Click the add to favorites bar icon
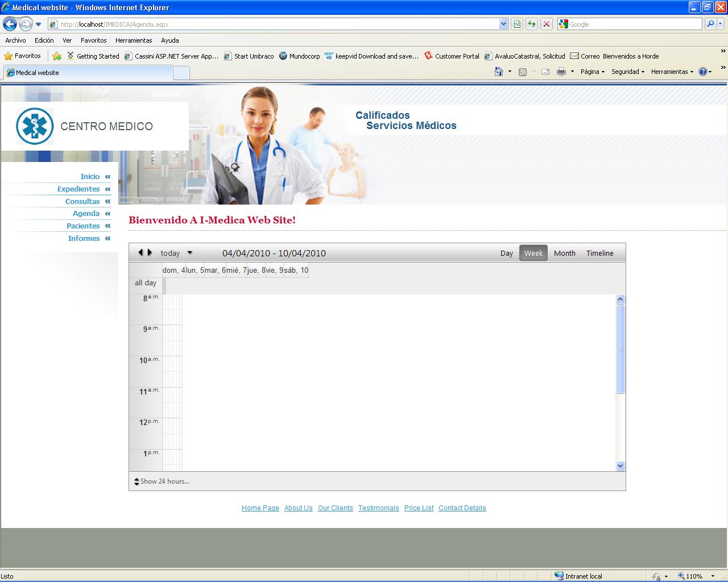The image size is (728, 582). coord(57,56)
